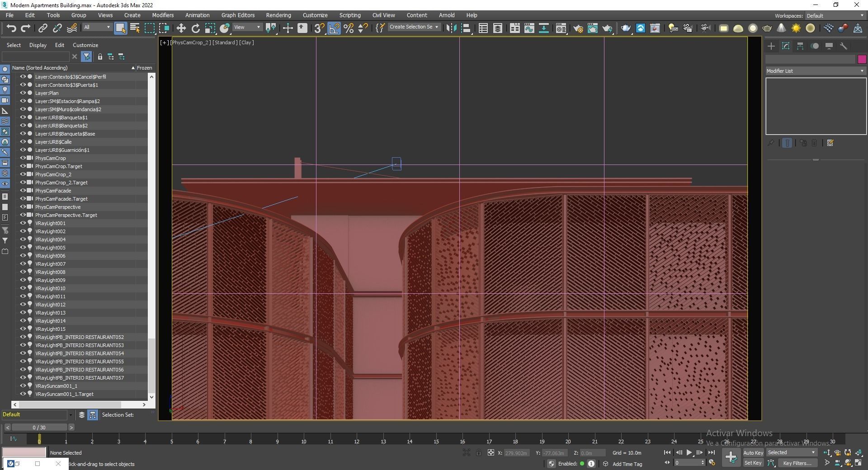Viewport: 868px width, 470px height.
Task: Open Key Filters dialog
Action: pos(797,463)
